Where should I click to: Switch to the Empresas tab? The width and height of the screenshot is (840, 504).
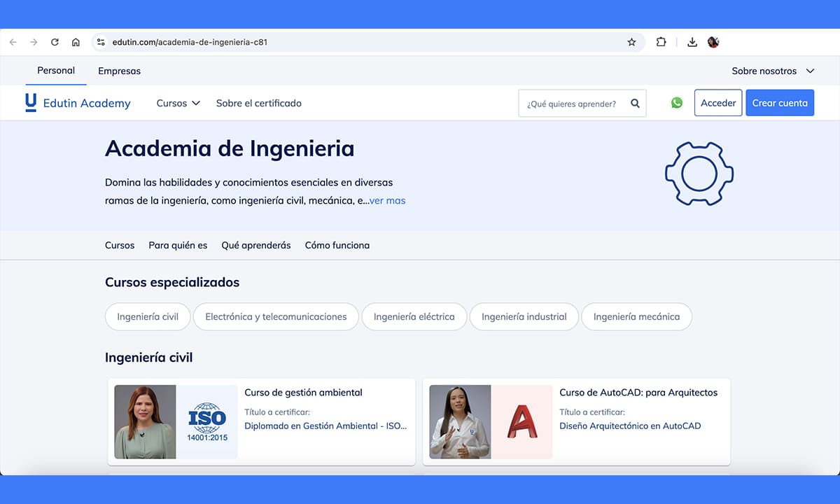(119, 71)
